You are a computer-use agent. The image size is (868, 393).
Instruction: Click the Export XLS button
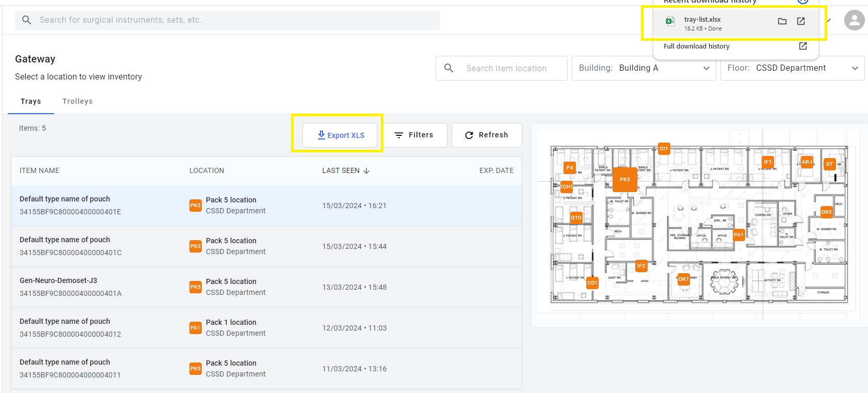340,135
